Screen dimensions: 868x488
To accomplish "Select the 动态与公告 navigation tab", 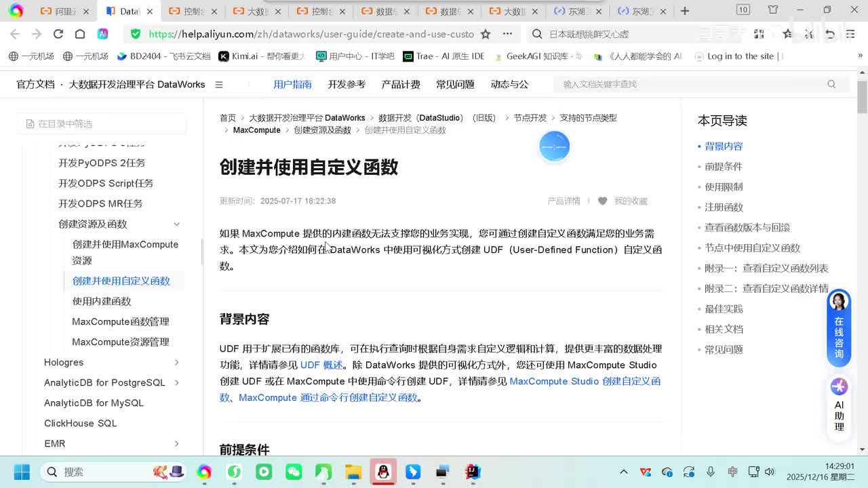I will coord(509,84).
